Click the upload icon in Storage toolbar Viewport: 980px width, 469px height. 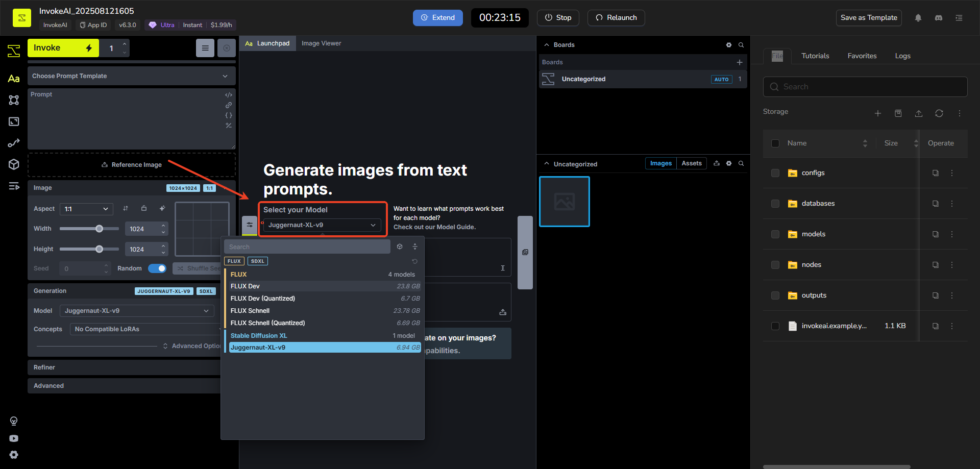tap(919, 113)
